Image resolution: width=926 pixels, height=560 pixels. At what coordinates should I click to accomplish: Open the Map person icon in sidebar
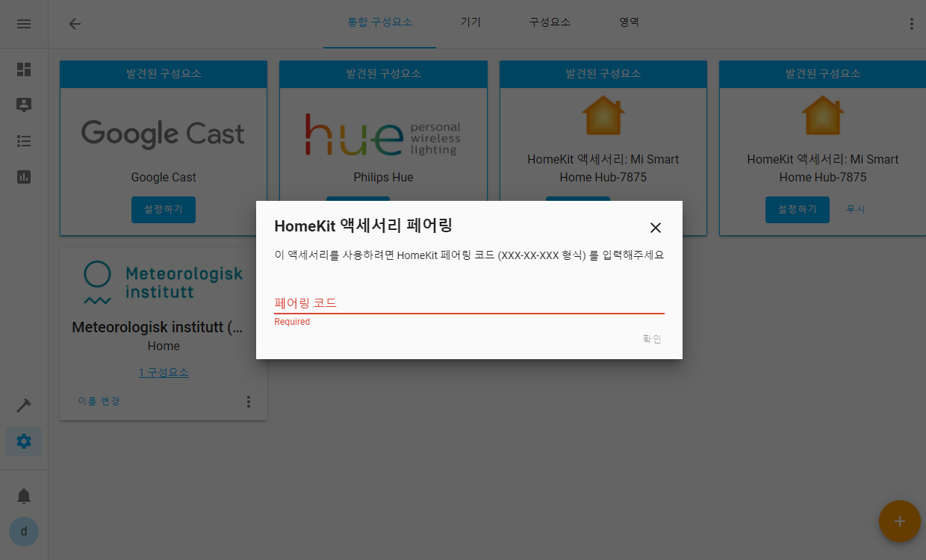(24, 105)
